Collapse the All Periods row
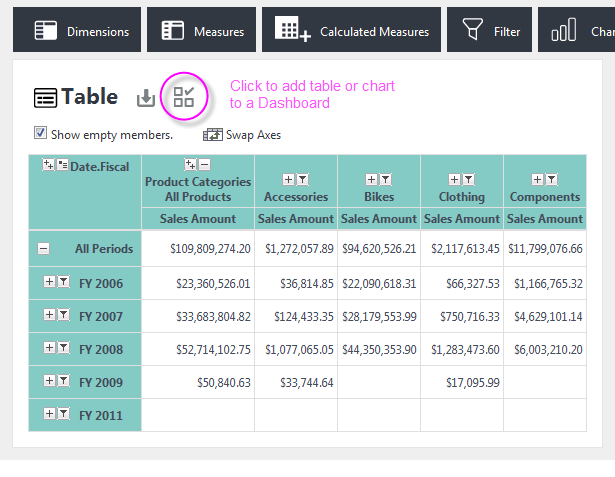This screenshot has width=615, height=477. (44, 249)
